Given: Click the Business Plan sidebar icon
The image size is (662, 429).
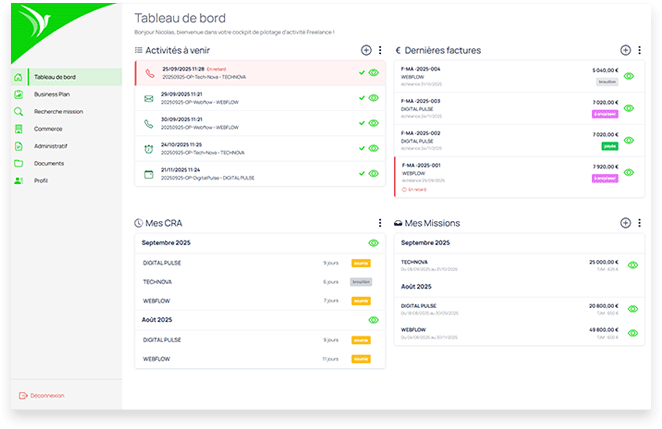Looking at the screenshot, I should pyautogui.click(x=18, y=95).
